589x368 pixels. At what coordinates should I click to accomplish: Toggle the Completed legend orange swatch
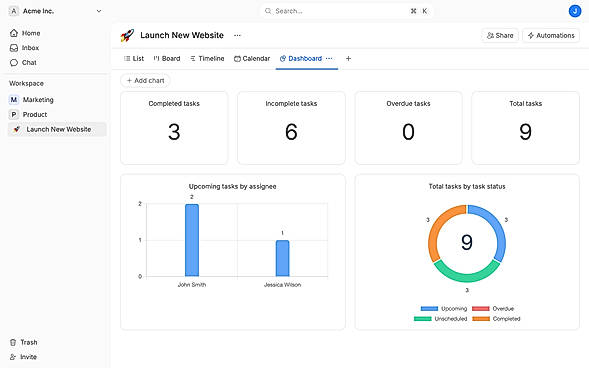(x=481, y=319)
